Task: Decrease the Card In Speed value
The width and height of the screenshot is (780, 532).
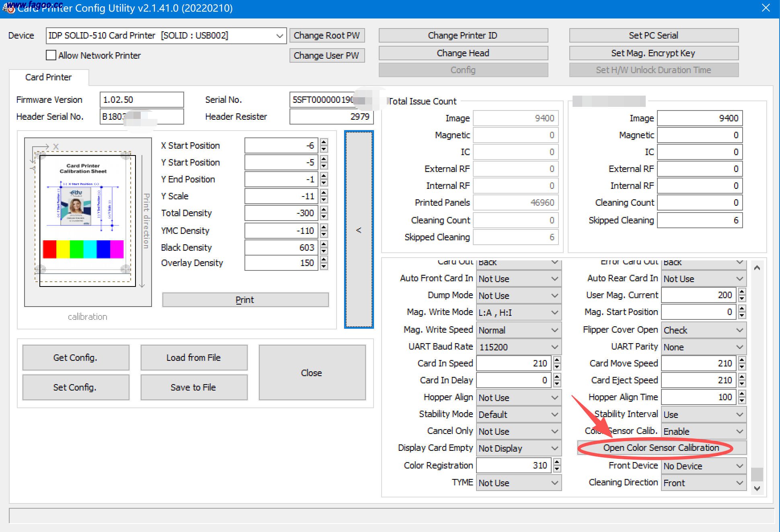Action: (x=557, y=367)
